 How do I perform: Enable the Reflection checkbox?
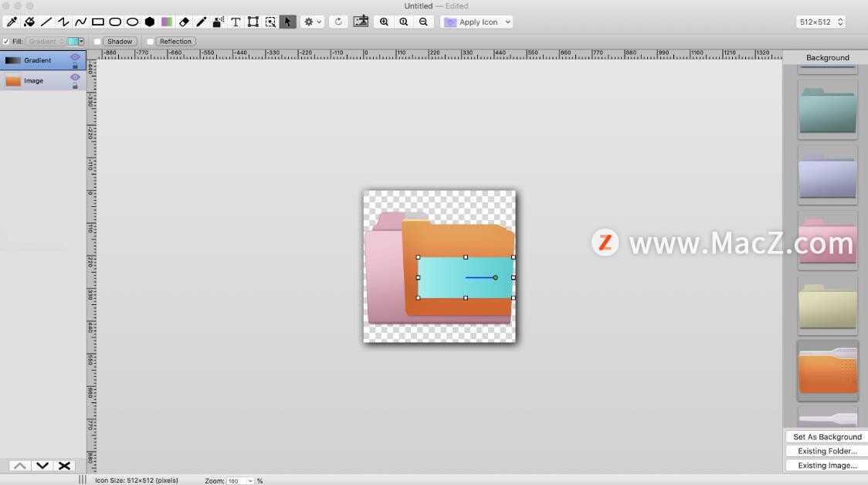pyautogui.click(x=150, y=42)
